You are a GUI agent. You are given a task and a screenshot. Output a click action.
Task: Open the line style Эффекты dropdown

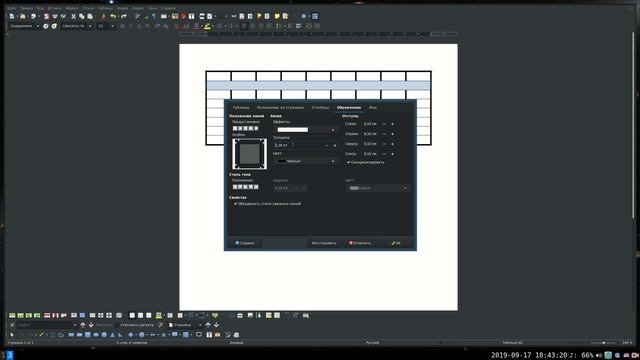pyautogui.click(x=305, y=130)
